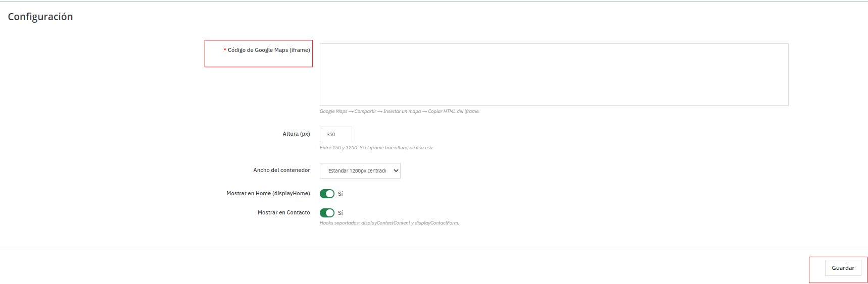Click the Google Maps Compartir help text

399,111
